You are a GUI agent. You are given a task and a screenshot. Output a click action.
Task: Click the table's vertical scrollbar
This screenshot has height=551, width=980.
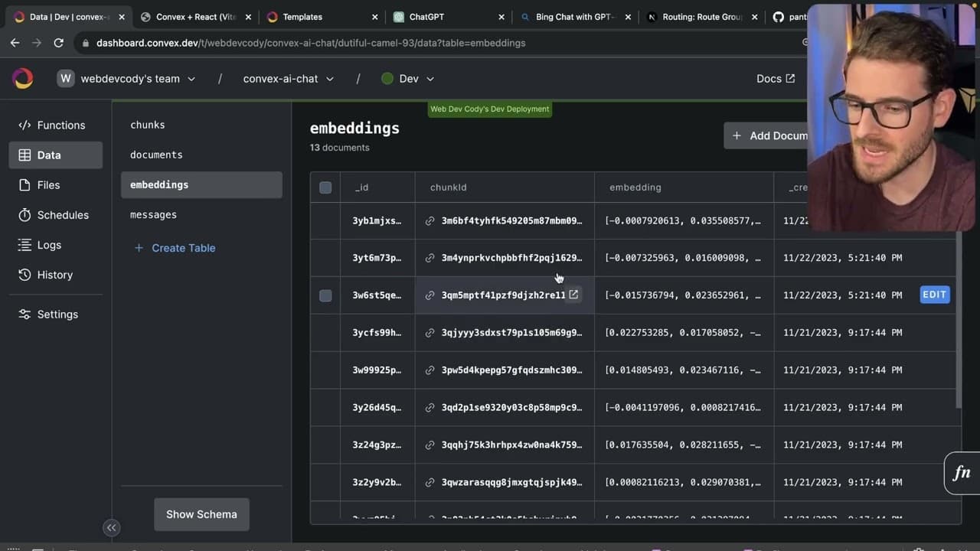click(x=958, y=318)
